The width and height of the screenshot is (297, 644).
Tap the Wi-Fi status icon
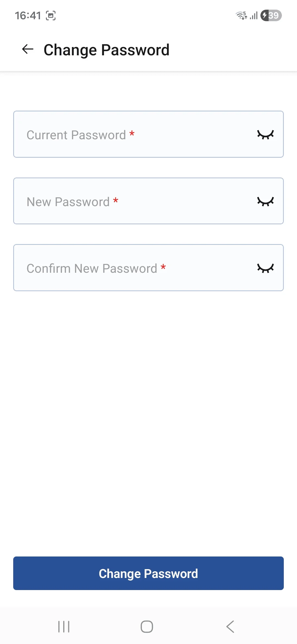(x=241, y=15)
